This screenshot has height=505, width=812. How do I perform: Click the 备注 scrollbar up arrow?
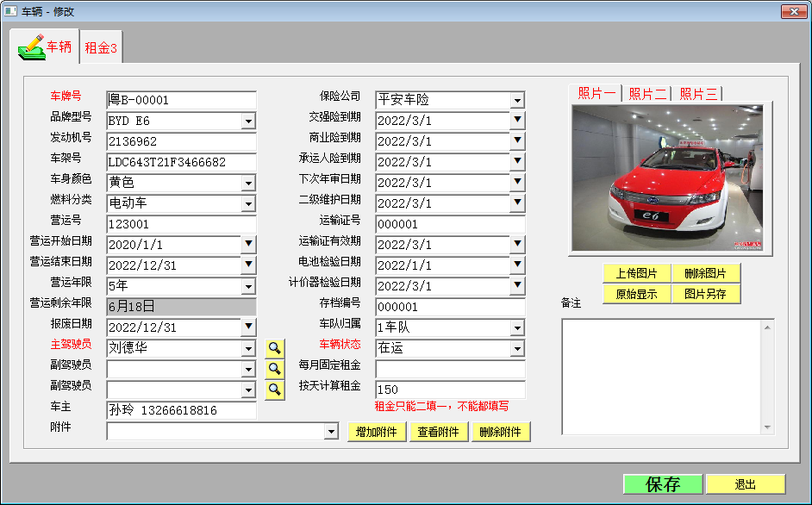[x=767, y=327]
